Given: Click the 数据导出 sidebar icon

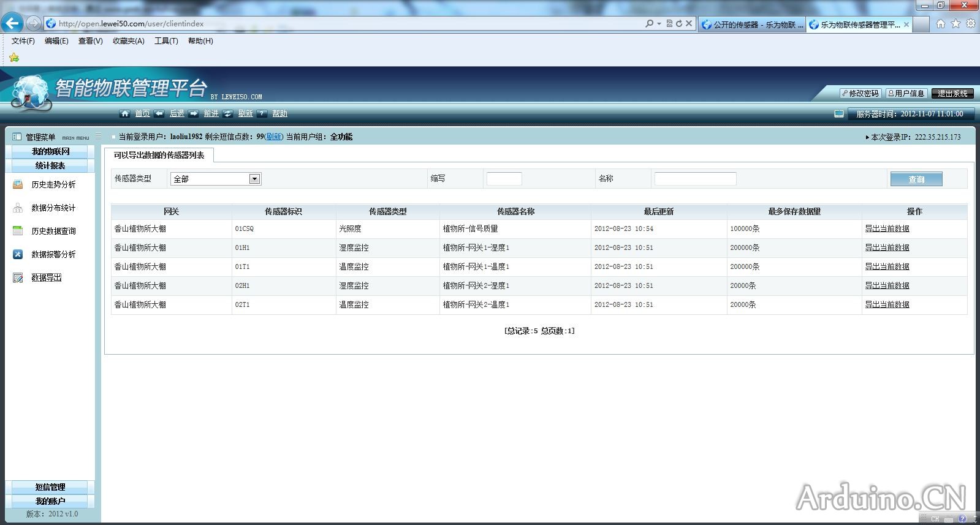Looking at the screenshot, I should tap(18, 278).
